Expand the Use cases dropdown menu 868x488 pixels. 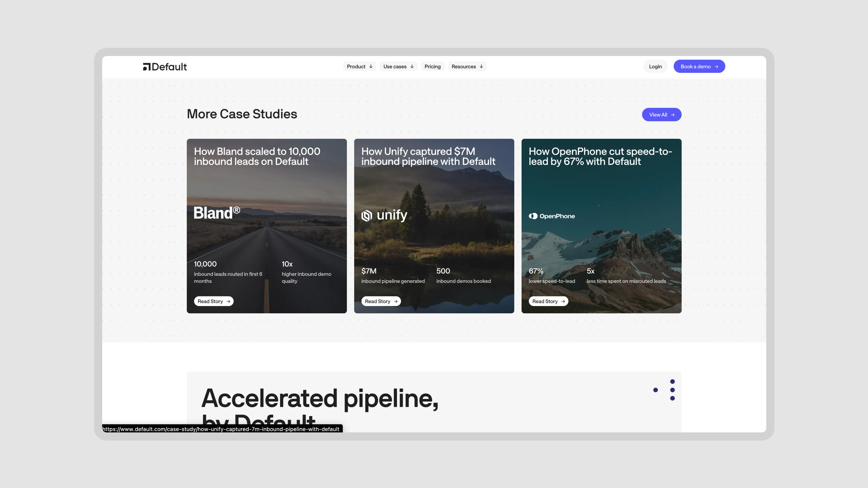tap(398, 67)
